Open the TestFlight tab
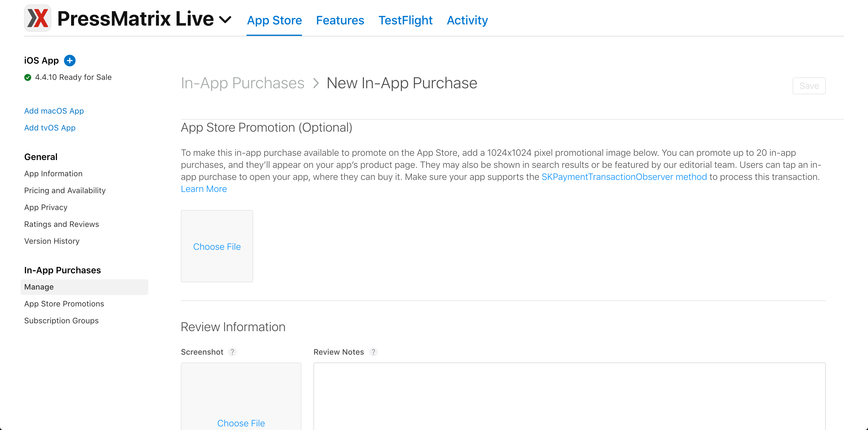The image size is (868, 430). coord(405,20)
